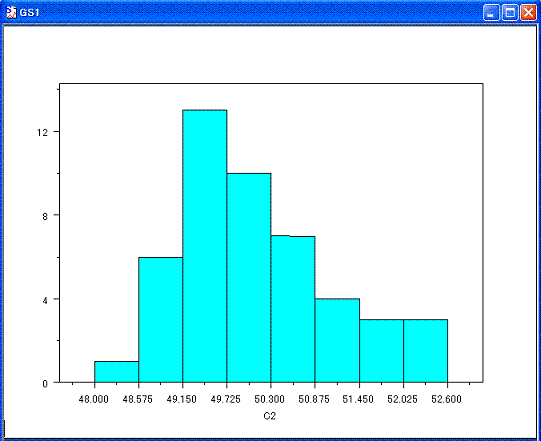
Task: Click the GS1 title bar text
Action: tap(30, 13)
